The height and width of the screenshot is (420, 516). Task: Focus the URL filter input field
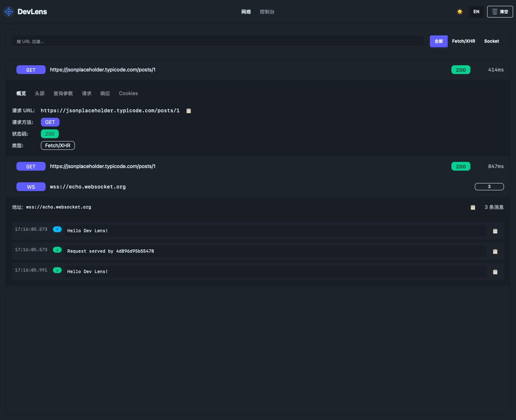coord(218,41)
